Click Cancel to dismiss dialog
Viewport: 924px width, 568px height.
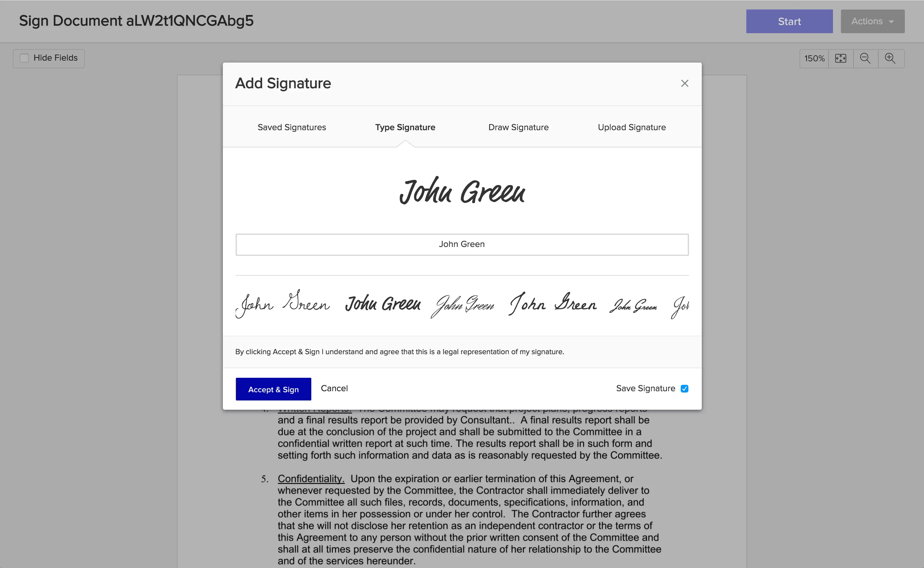point(333,389)
